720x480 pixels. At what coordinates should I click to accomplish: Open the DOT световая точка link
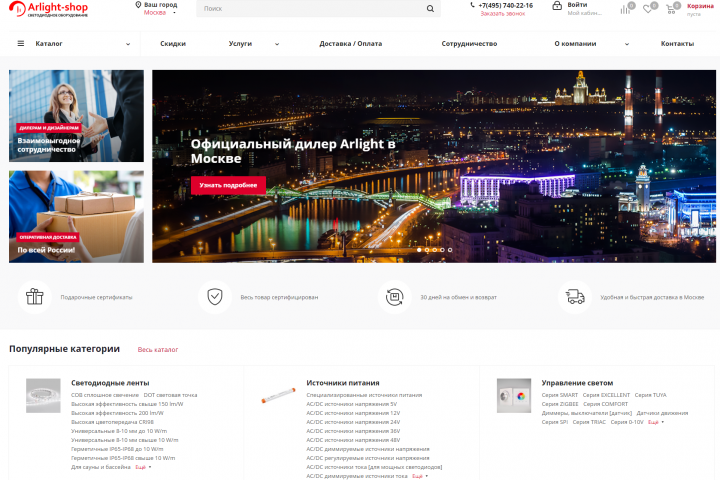170,395
